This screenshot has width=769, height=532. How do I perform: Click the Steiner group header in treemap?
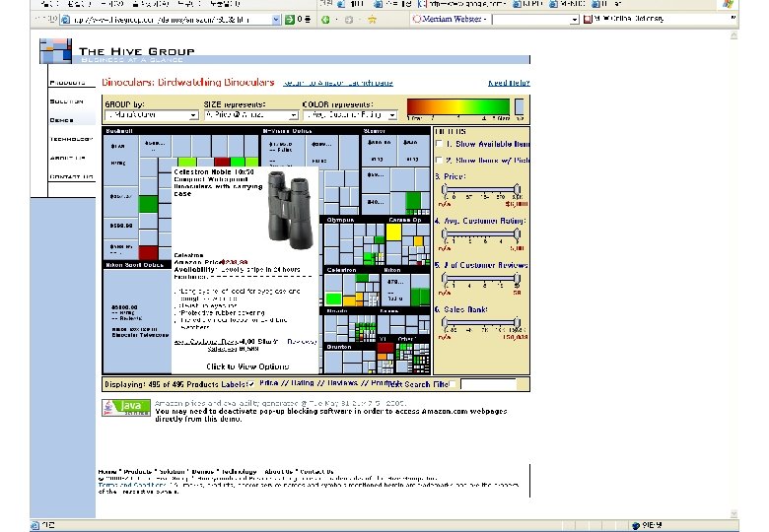[x=395, y=131]
